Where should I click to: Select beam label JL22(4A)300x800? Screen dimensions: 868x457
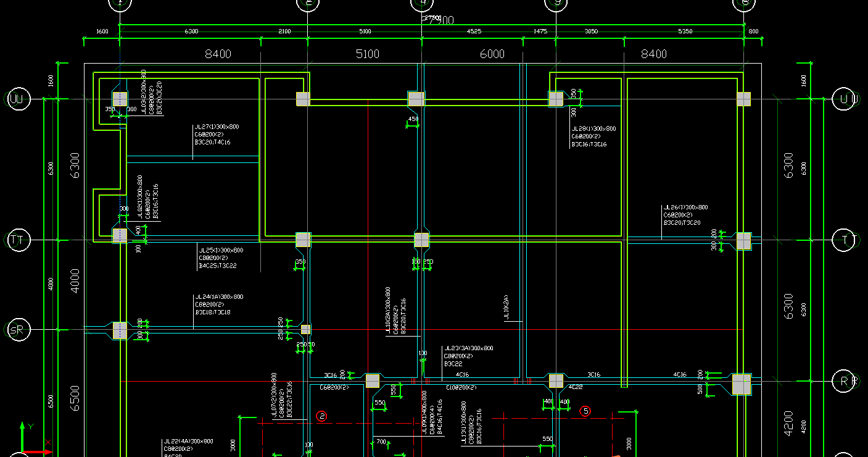pos(188,442)
